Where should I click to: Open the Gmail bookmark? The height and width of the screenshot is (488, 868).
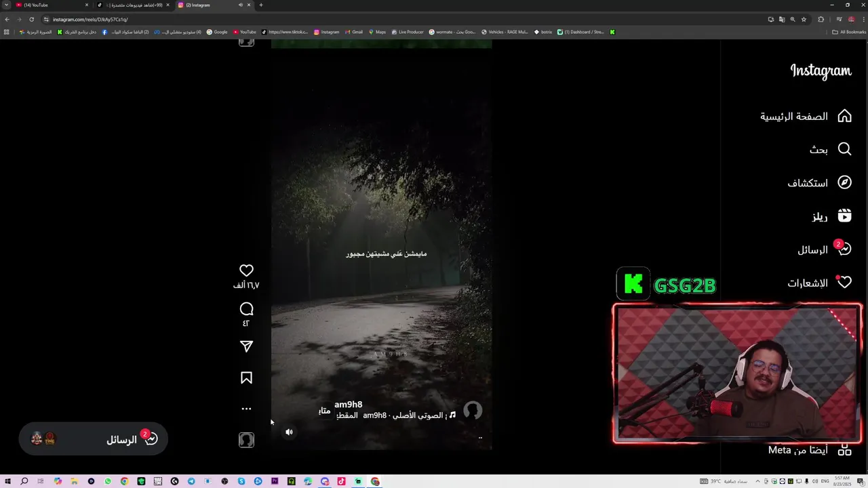pyautogui.click(x=353, y=32)
